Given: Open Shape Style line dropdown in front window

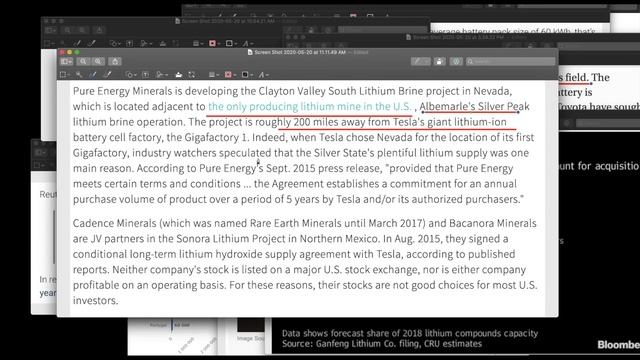Looking at the screenshot, I should tap(213, 75).
